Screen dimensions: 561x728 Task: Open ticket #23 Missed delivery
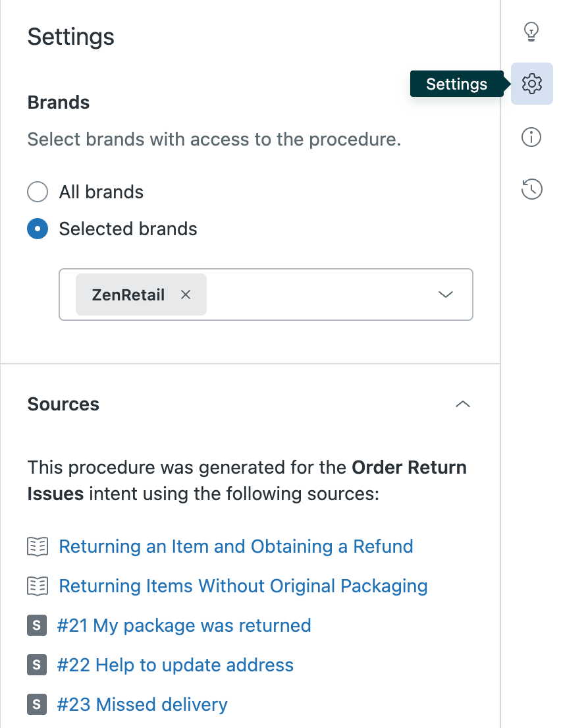142,704
